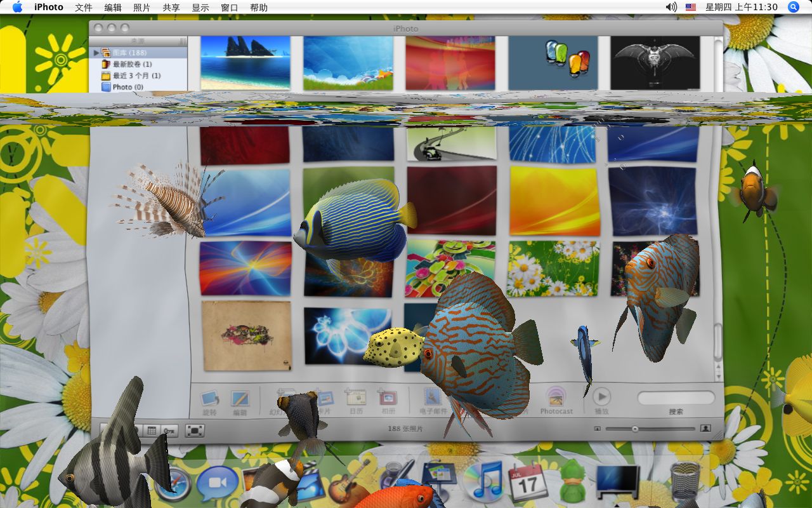Click the Email (电子邮件) toolbar icon
This screenshot has width=812, height=508.
pyautogui.click(x=433, y=398)
